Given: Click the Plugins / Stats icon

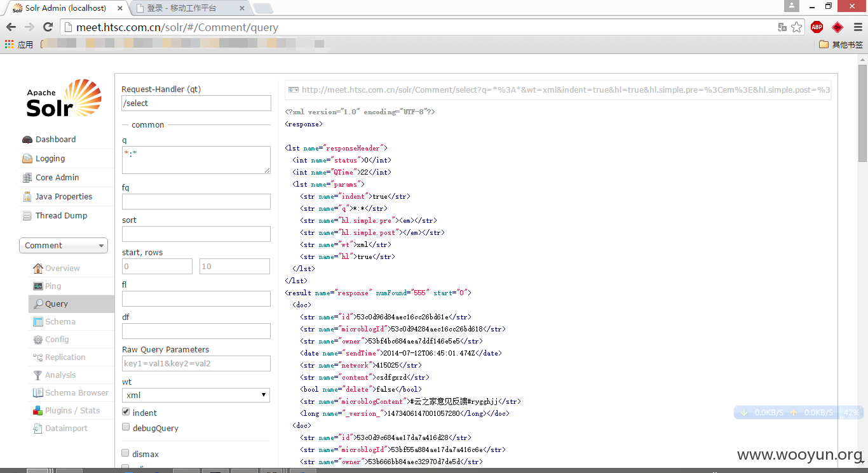Looking at the screenshot, I should (38, 411).
